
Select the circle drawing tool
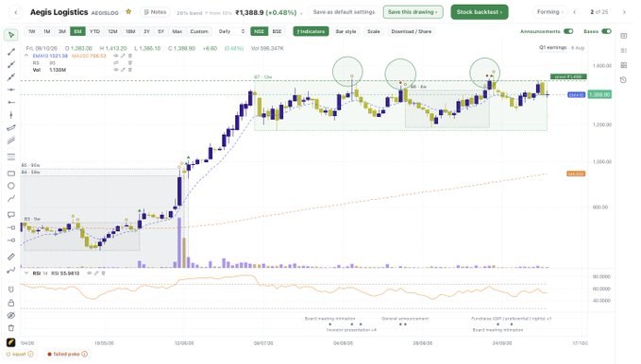click(11, 186)
